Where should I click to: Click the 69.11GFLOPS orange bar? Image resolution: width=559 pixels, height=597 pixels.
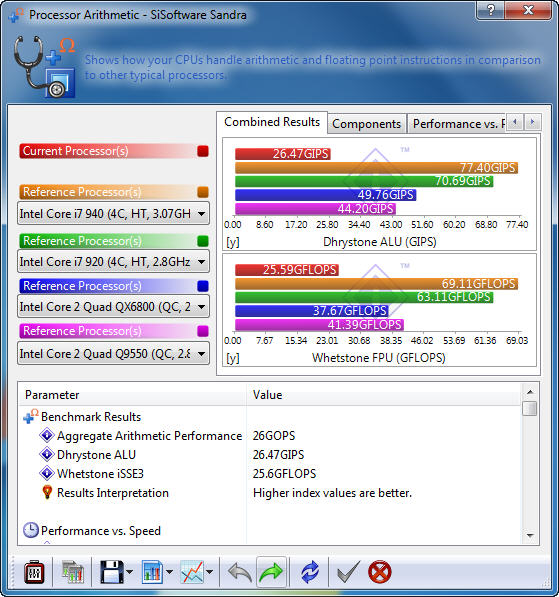click(377, 284)
